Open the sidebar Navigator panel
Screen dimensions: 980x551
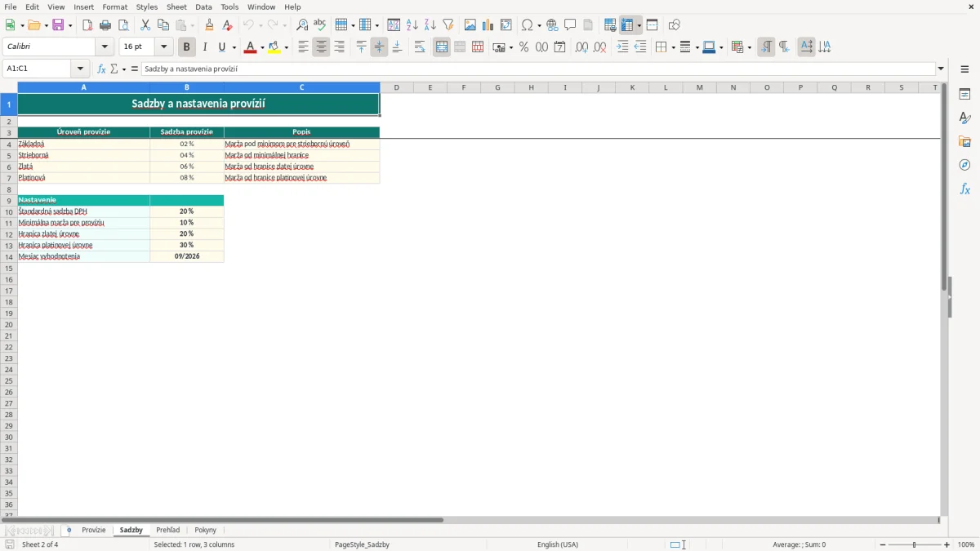[x=964, y=165]
